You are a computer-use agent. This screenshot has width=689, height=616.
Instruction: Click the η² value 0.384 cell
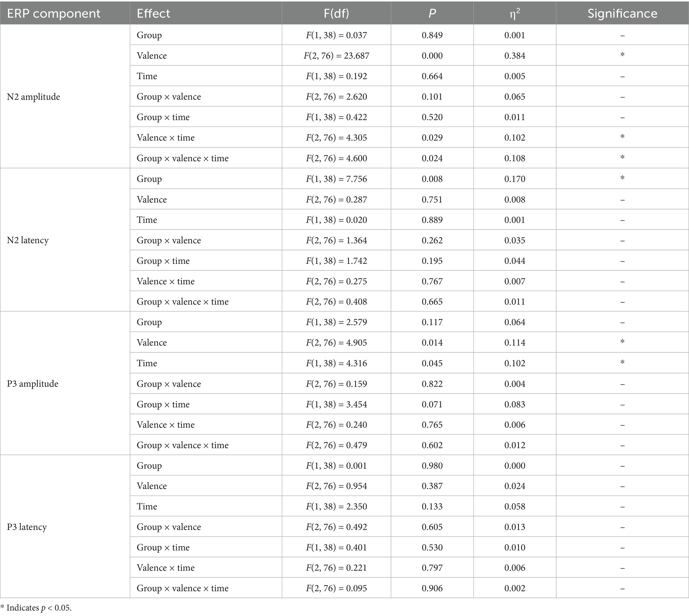(x=515, y=56)
